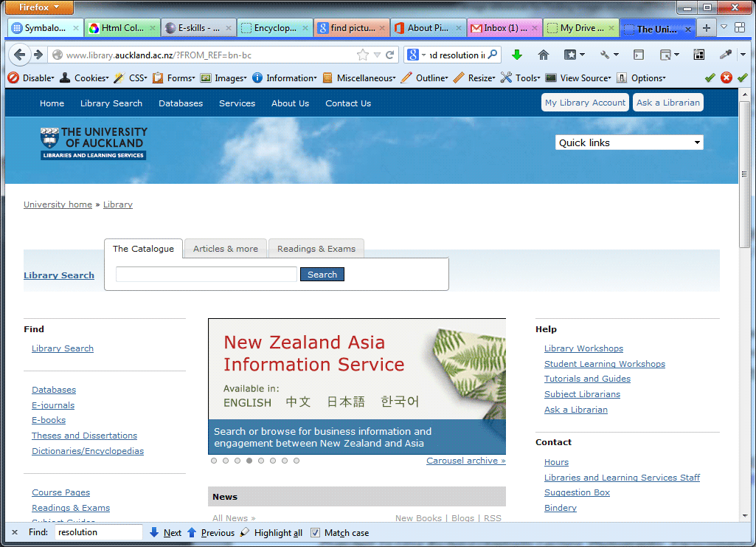Image resolution: width=756 pixels, height=547 pixels.
Task: Open the Forms web developer menu
Action: pos(173,78)
